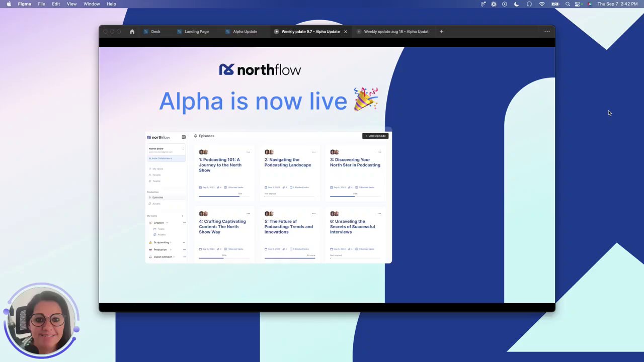Open the Figma app menu

24,4
